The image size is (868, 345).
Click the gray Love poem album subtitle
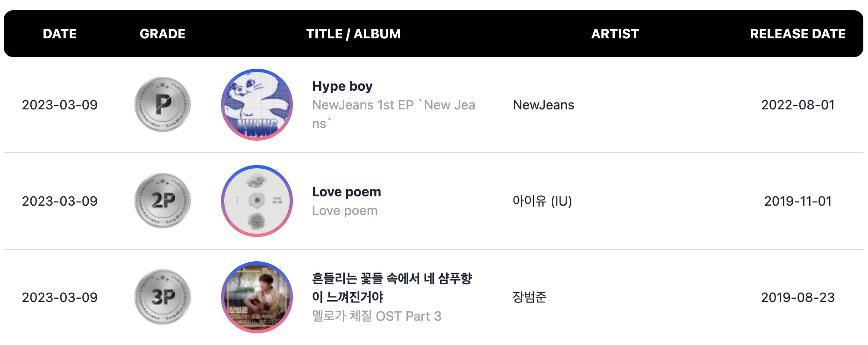[x=345, y=210]
